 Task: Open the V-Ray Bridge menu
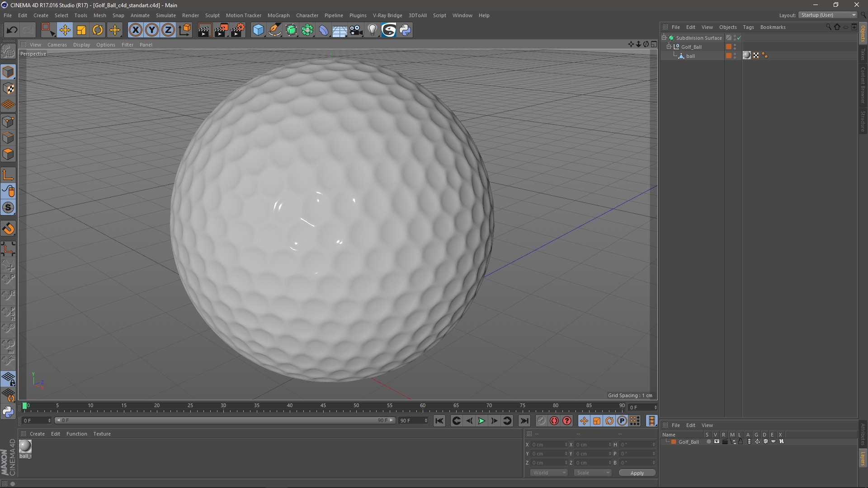pyautogui.click(x=387, y=15)
